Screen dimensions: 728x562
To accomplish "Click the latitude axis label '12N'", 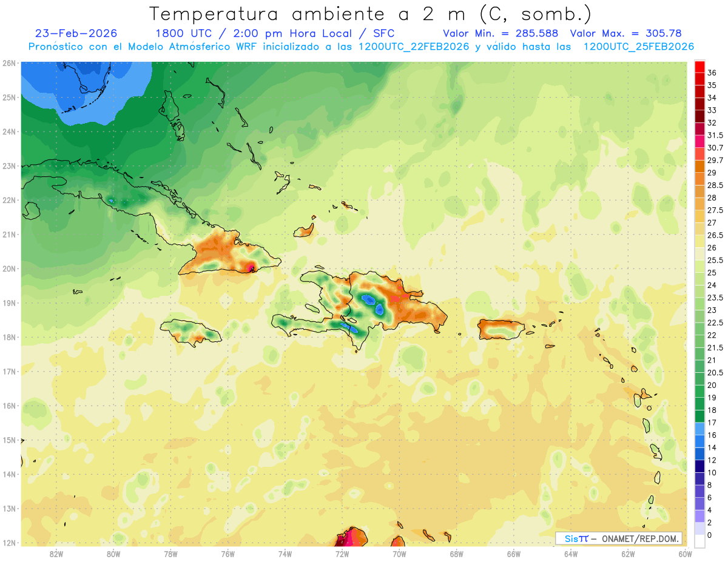I will [9, 543].
